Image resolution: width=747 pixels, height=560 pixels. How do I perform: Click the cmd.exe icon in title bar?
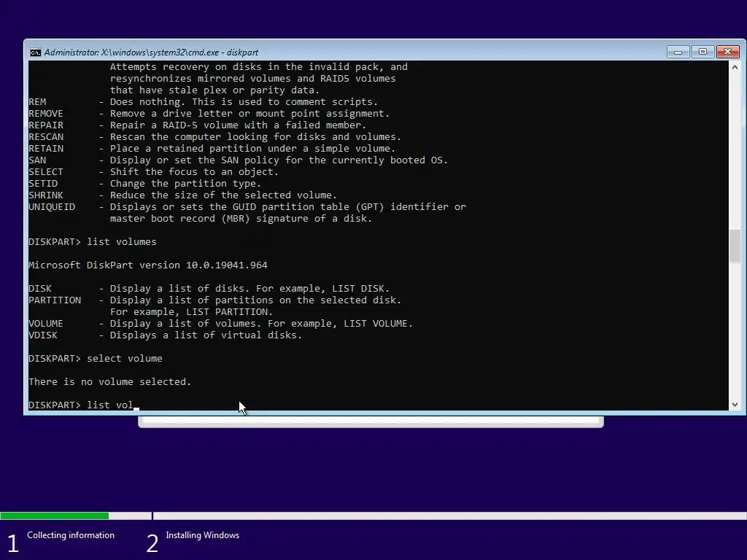point(35,52)
